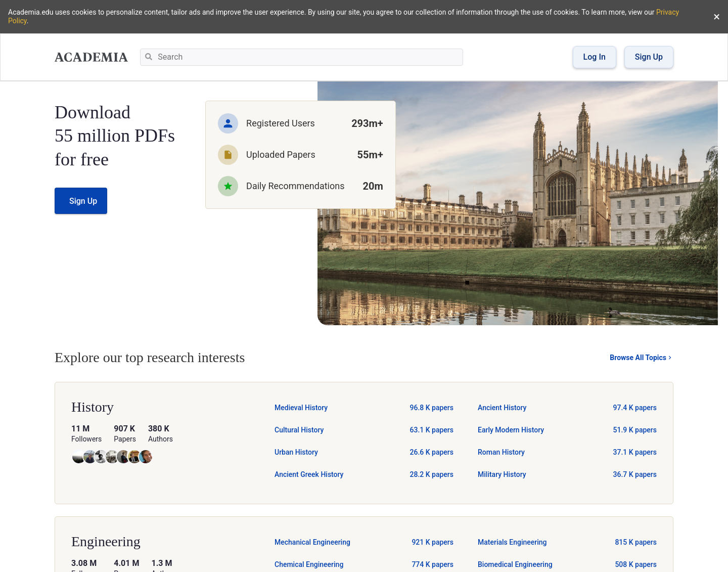728x572 pixels.
Task: Open Materials Engineering topic
Action: [512, 542]
